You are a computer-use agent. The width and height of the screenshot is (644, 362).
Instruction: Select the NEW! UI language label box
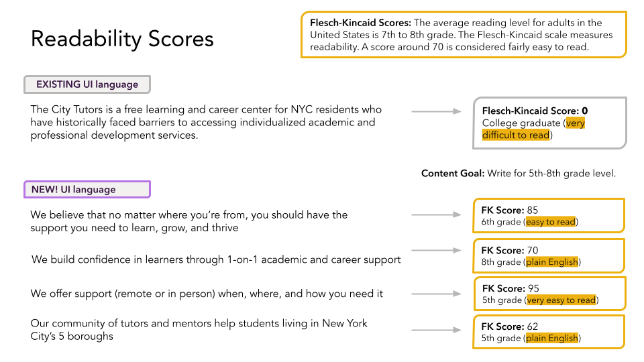[x=87, y=189]
